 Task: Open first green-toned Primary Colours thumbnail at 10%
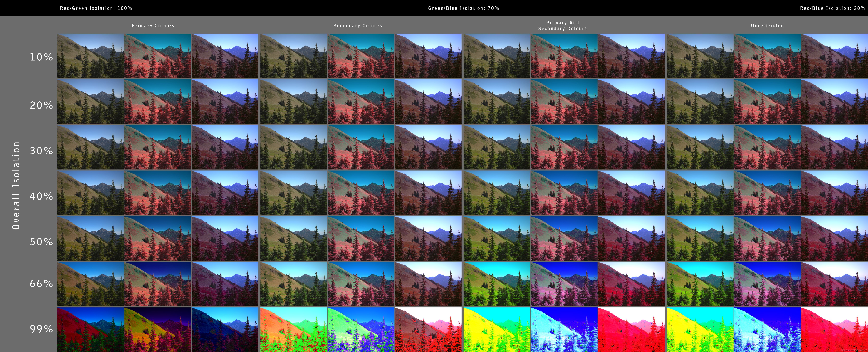click(91, 56)
